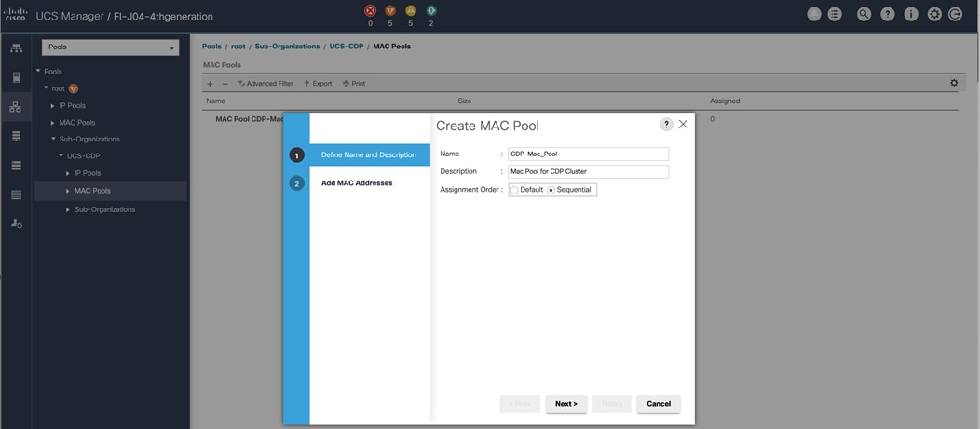Select Sequential assignment order

551,190
